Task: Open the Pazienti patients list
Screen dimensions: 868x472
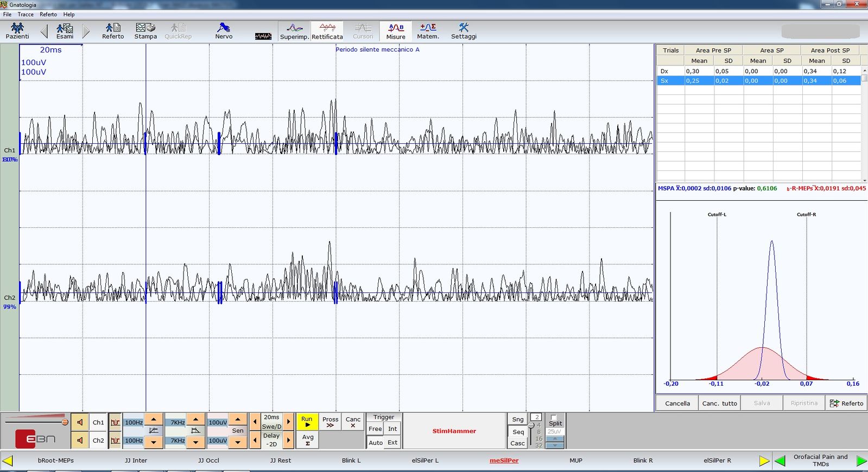Action: click(17, 31)
